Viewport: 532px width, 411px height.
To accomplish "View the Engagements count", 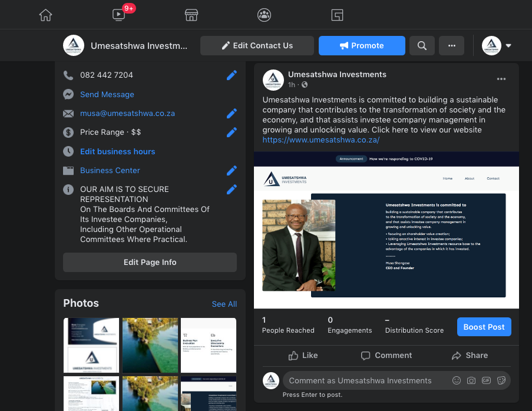I will pyautogui.click(x=349, y=325).
